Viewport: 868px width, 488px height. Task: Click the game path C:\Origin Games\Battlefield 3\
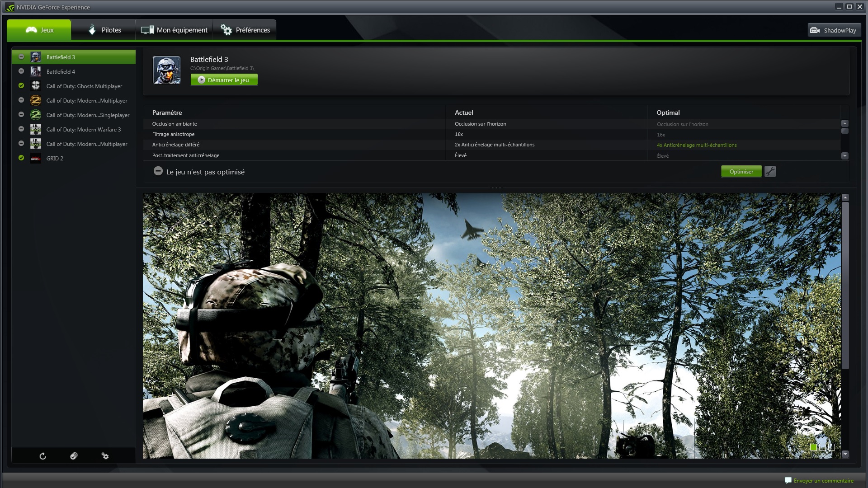222,68
